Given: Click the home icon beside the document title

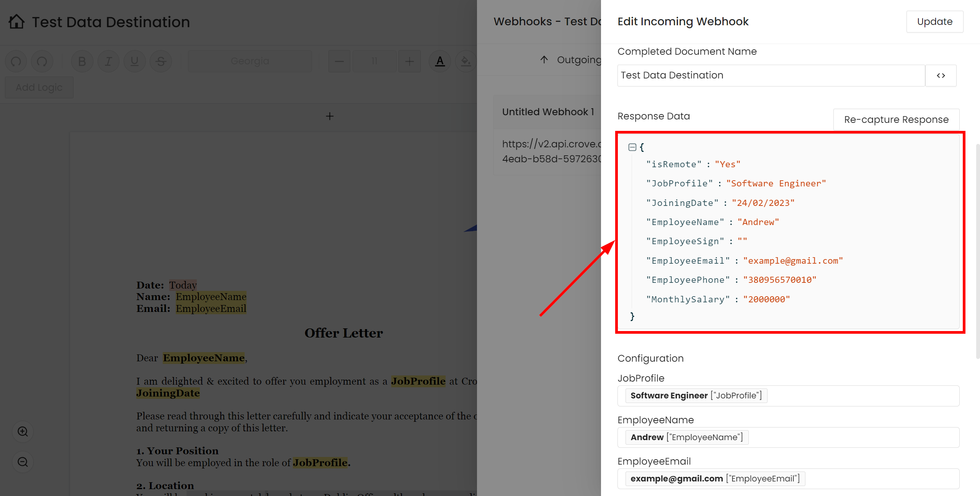Looking at the screenshot, I should click(x=16, y=22).
